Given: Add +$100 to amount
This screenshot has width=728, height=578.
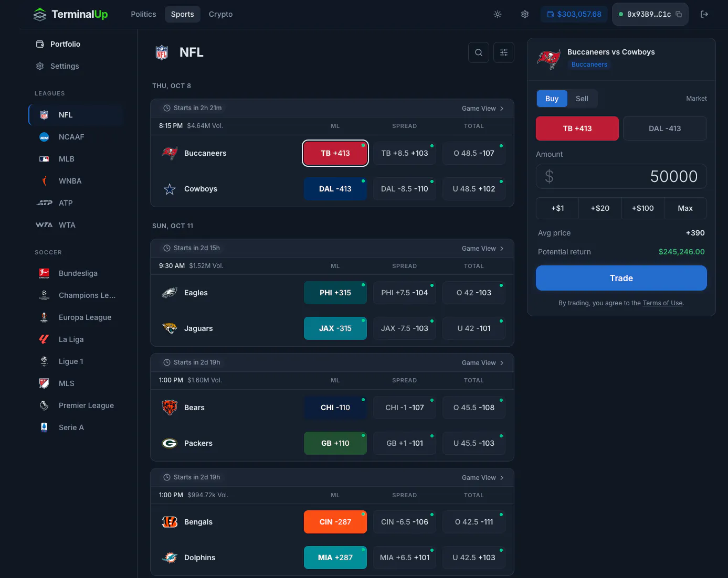Looking at the screenshot, I should coord(643,208).
